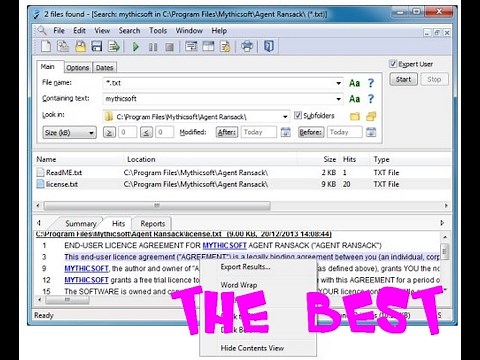Click the second window layout toolbar icon
This screenshot has height=360, width=480.
pyautogui.click(x=208, y=46)
